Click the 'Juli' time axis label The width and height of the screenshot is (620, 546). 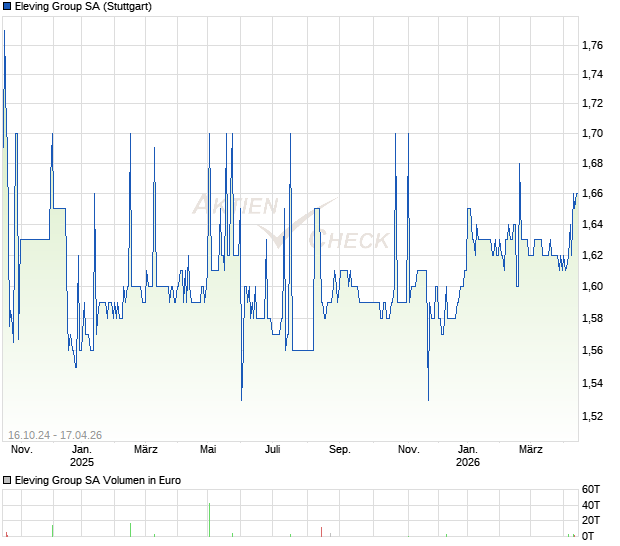272,450
